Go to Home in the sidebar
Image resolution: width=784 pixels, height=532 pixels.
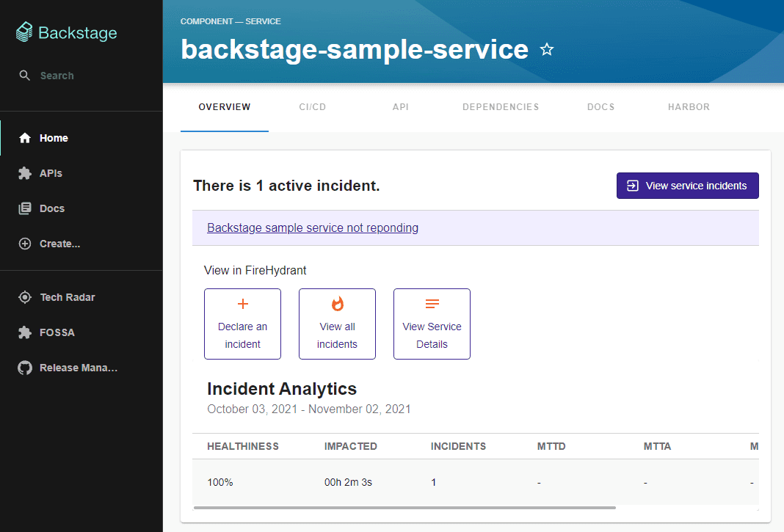81,138
